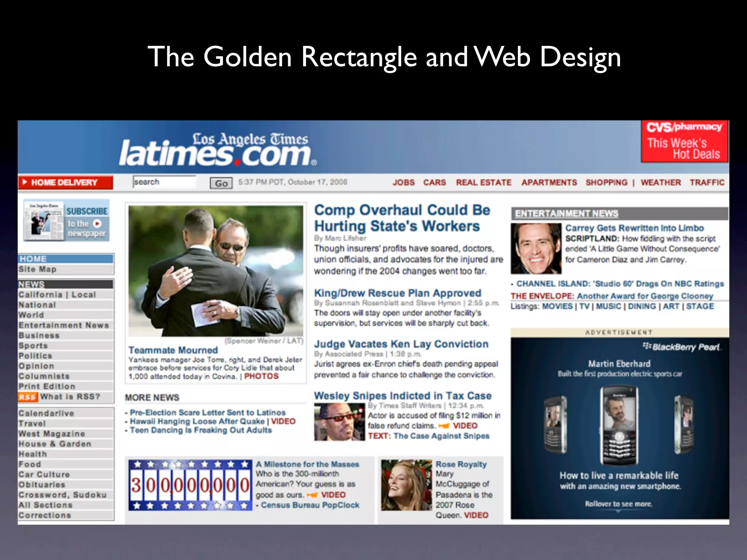Click the latimes.com logo

coord(218,149)
